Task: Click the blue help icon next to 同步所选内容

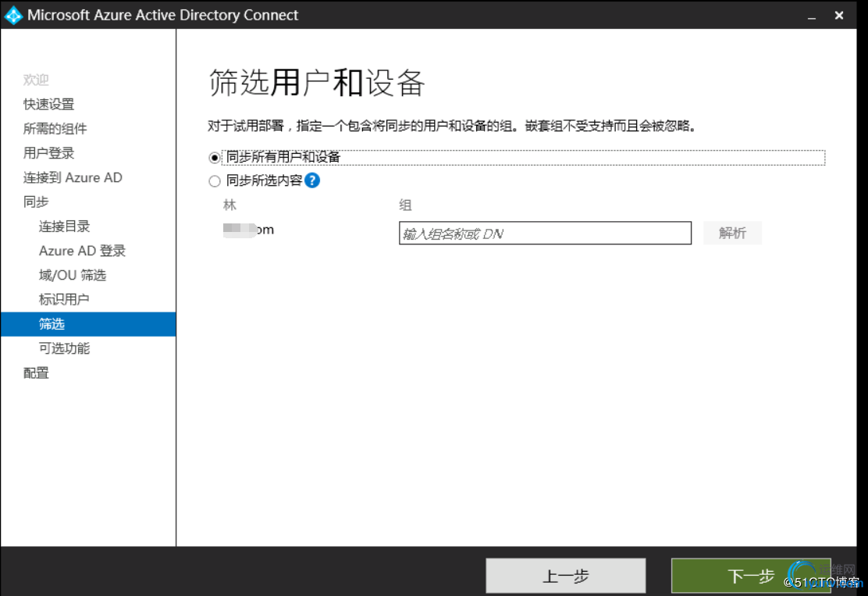Action: pos(312,180)
